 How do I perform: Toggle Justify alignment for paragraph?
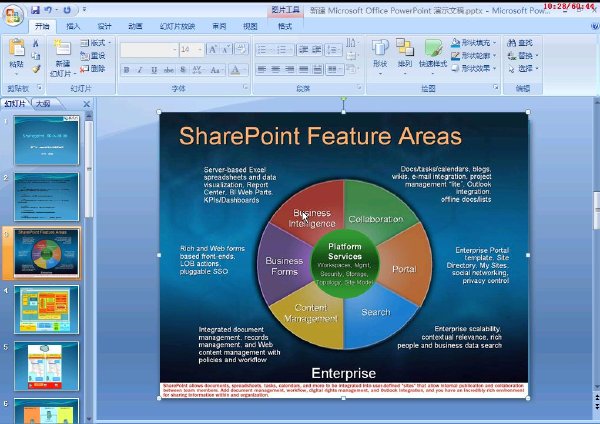(303, 69)
